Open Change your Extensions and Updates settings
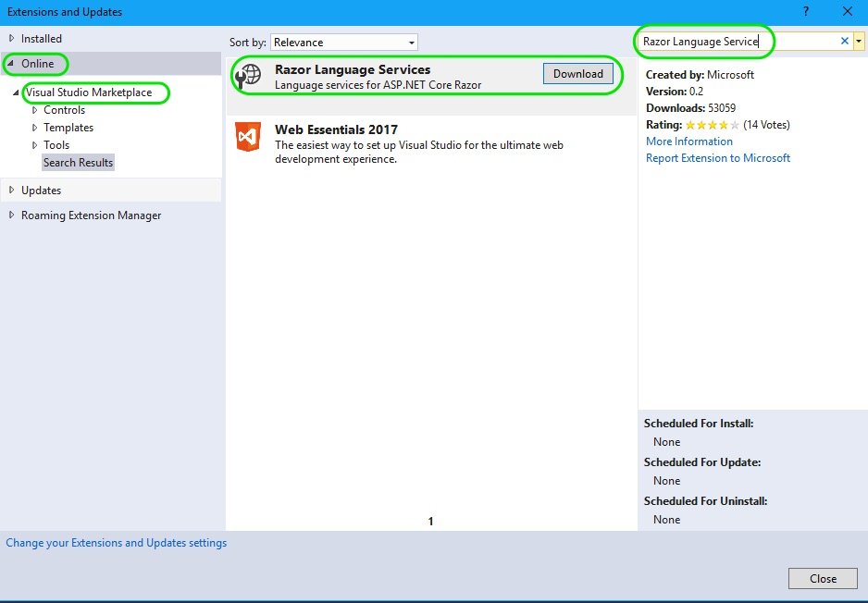 116,543
